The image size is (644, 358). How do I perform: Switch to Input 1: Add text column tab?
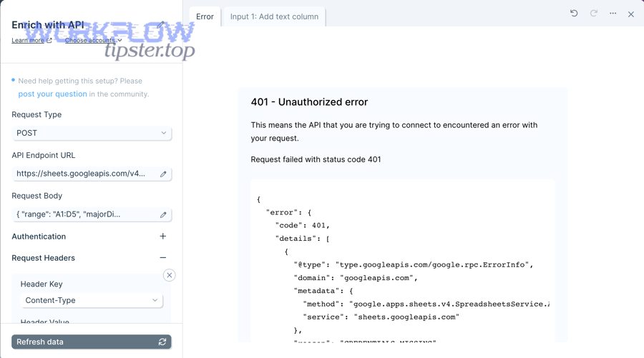[x=274, y=16]
